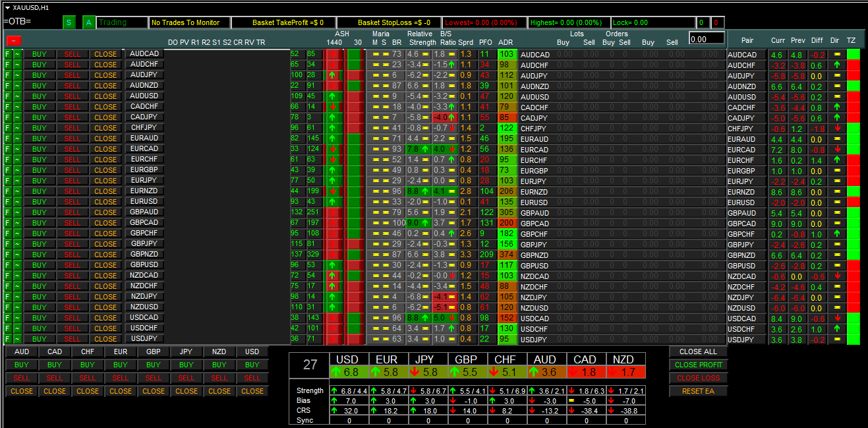Click the green Dir up arrow for USDCHF
The width and height of the screenshot is (868, 428).
click(x=837, y=329)
